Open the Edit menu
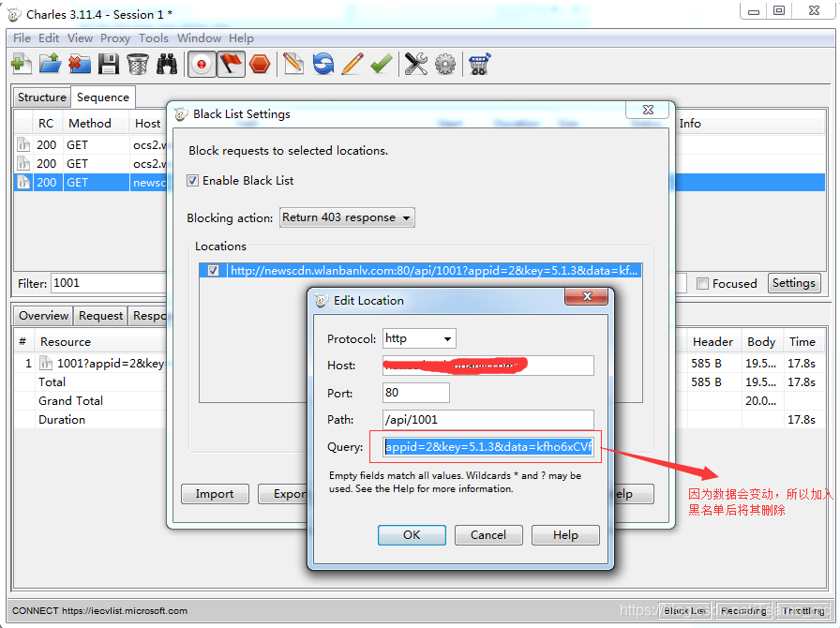The width and height of the screenshot is (840, 628). pyautogui.click(x=49, y=38)
